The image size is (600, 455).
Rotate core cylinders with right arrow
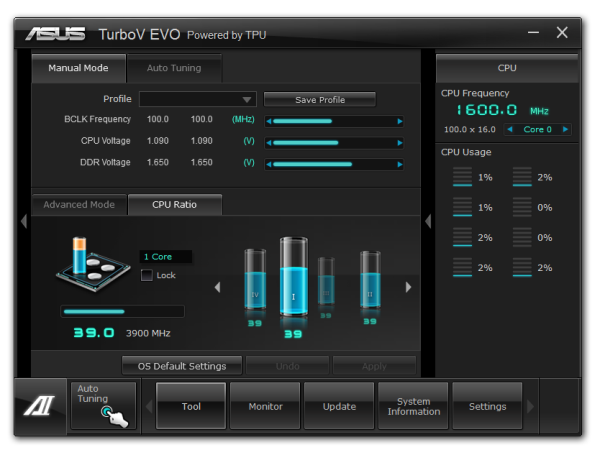tap(408, 287)
